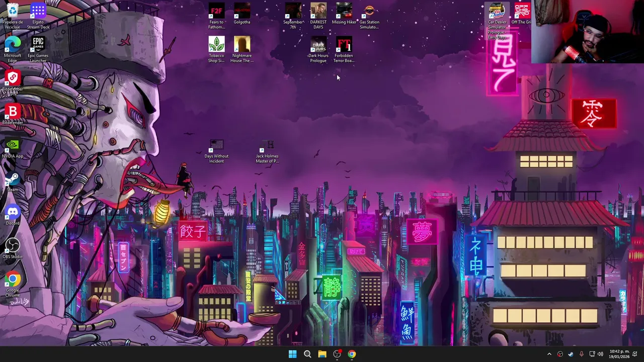Select the Discord desktop shortcut
Viewport: 644px width, 362px height.
pos(13,215)
